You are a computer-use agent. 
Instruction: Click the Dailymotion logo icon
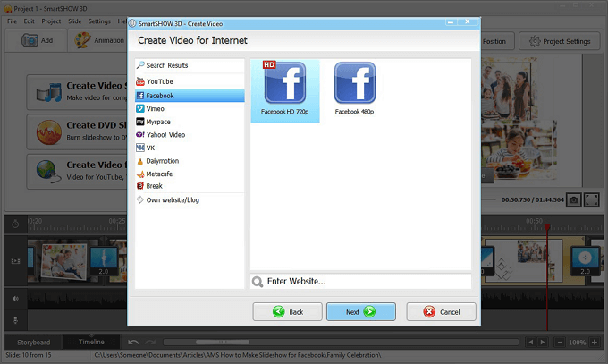[x=140, y=161]
